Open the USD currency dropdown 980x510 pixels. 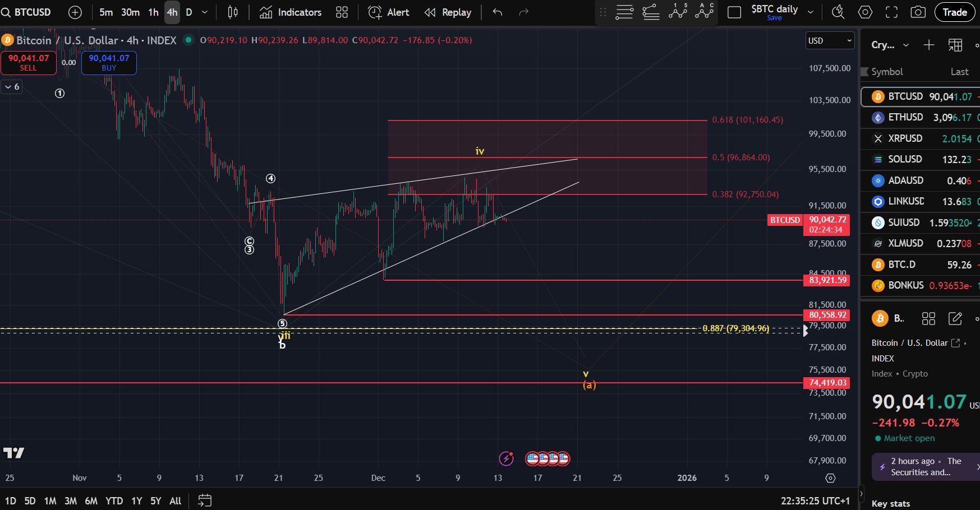coord(830,40)
